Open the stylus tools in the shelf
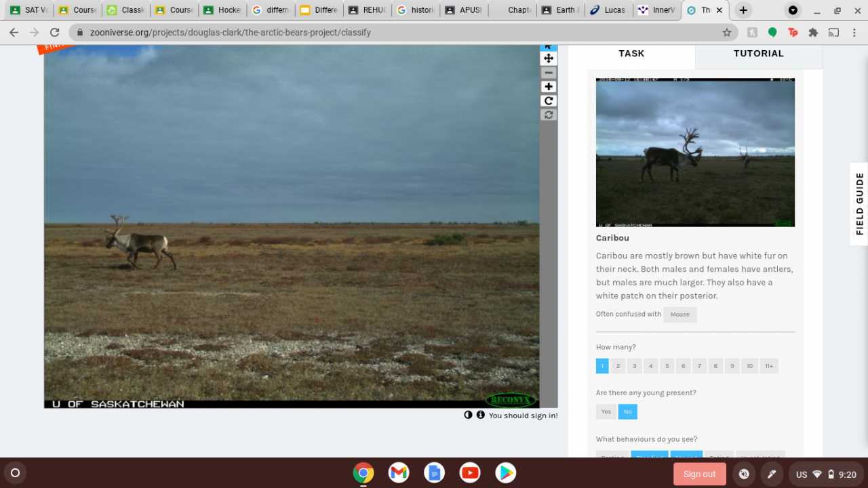Viewport: 868px width, 488px height. pos(771,474)
